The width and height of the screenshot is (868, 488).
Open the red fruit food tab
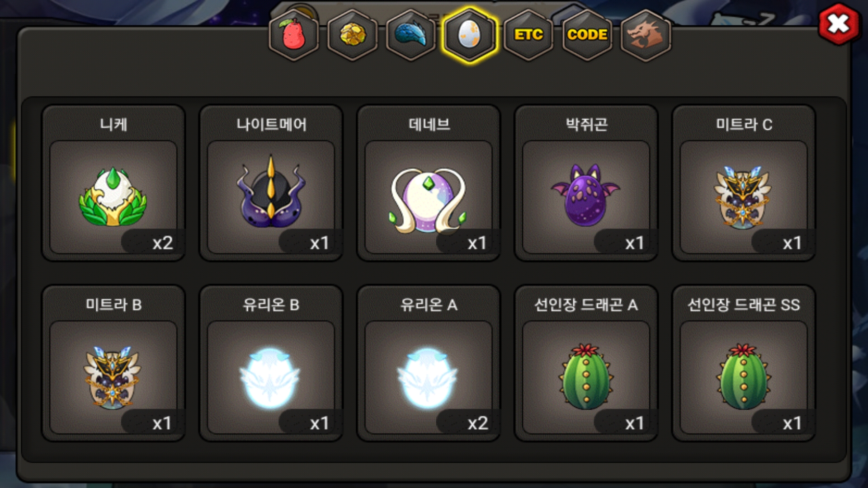(294, 35)
